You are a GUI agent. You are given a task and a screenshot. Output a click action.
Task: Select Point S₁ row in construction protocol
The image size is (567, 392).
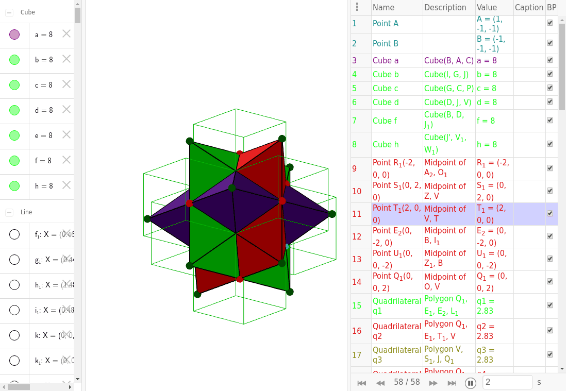pos(454,192)
